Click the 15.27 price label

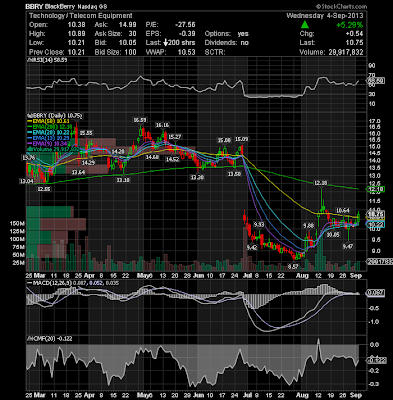[x=175, y=137]
